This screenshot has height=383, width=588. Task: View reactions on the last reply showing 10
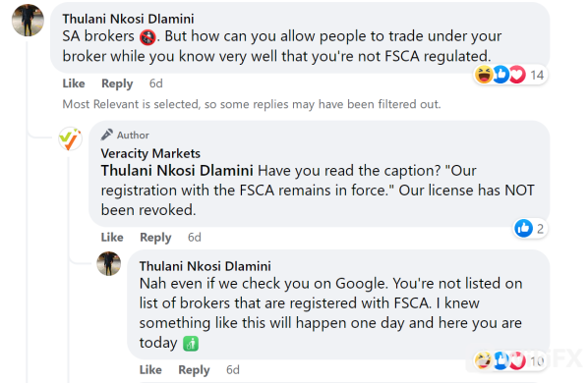coord(510,360)
